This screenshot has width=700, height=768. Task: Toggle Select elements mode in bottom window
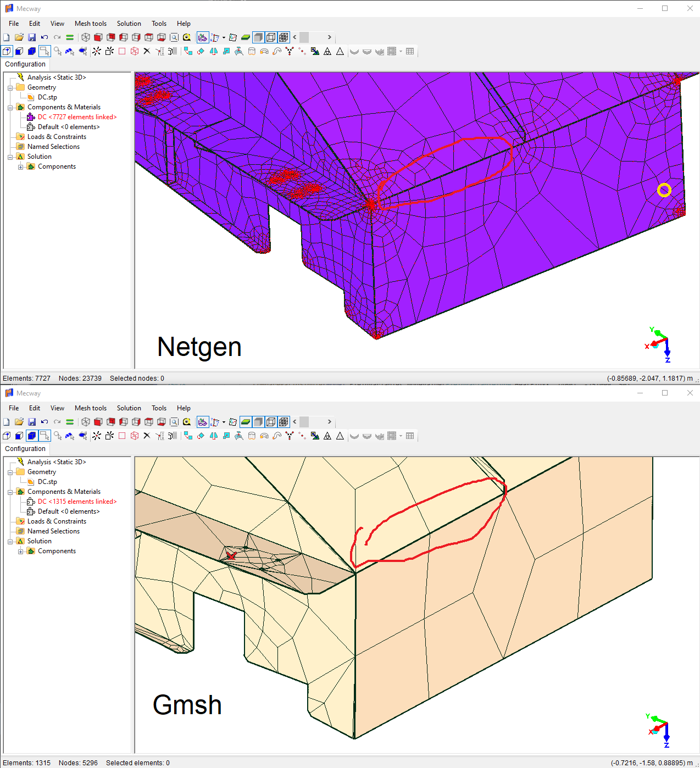pyautogui.click(x=32, y=436)
